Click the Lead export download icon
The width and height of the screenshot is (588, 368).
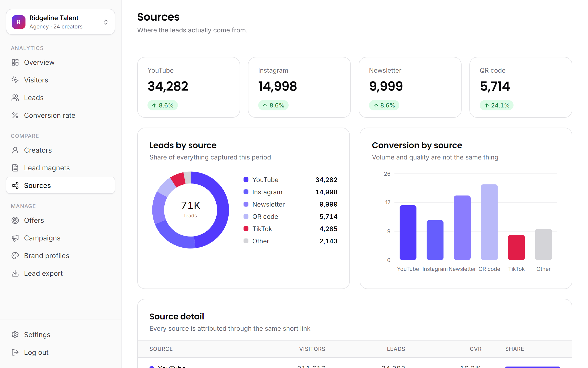point(15,273)
